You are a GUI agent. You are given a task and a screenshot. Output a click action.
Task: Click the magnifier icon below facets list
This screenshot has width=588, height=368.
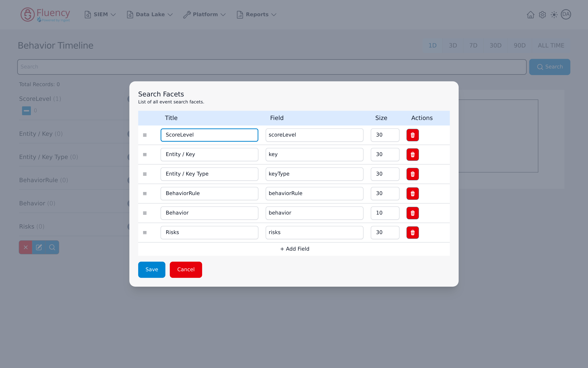point(52,247)
